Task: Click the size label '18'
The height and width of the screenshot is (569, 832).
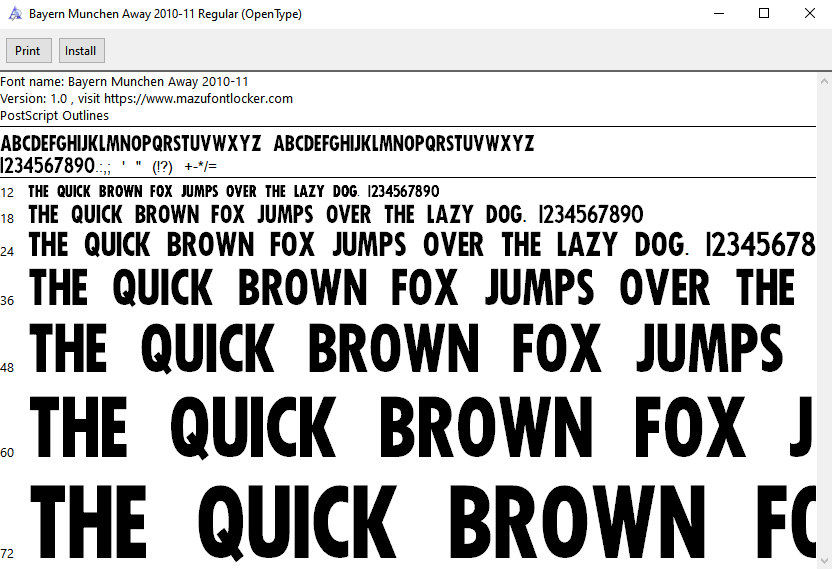Action: 7,218
